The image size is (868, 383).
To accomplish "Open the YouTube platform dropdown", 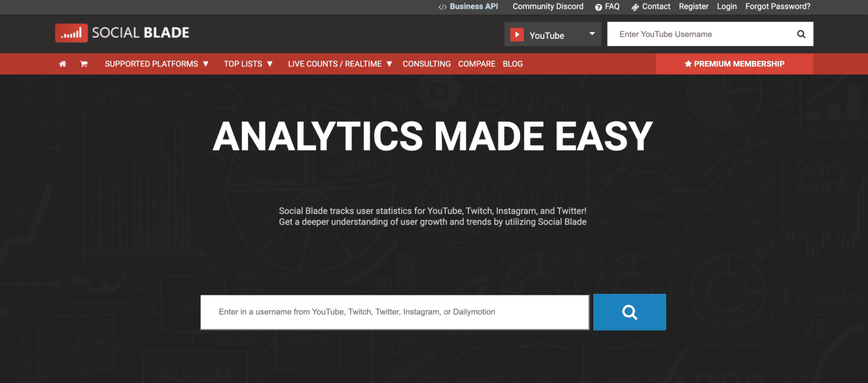I will (591, 34).
